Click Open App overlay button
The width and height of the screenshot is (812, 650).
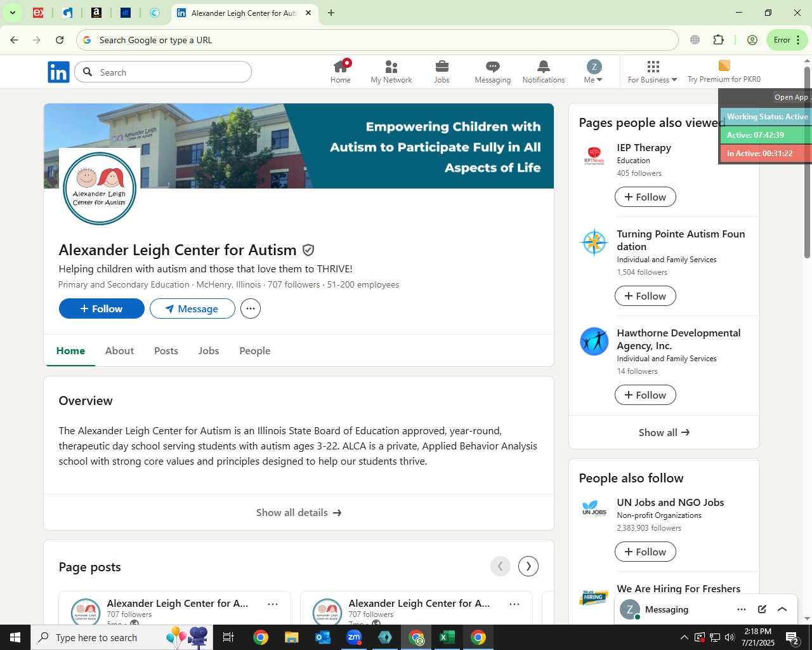(791, 97)
